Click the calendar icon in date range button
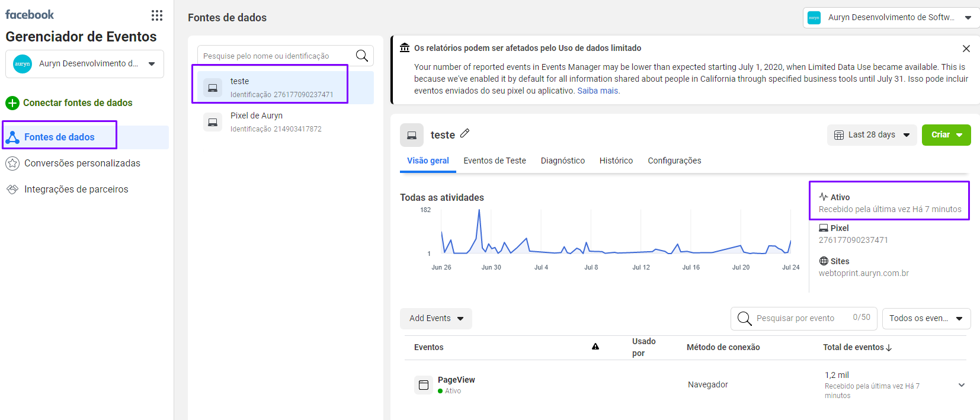The image size is (980, 420). point(839,135)
